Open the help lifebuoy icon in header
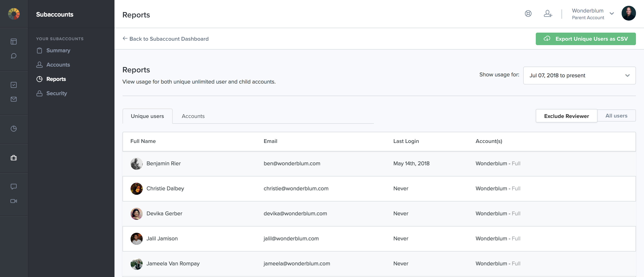The width and height of the screenshot is (644, 277). [528, 14]
